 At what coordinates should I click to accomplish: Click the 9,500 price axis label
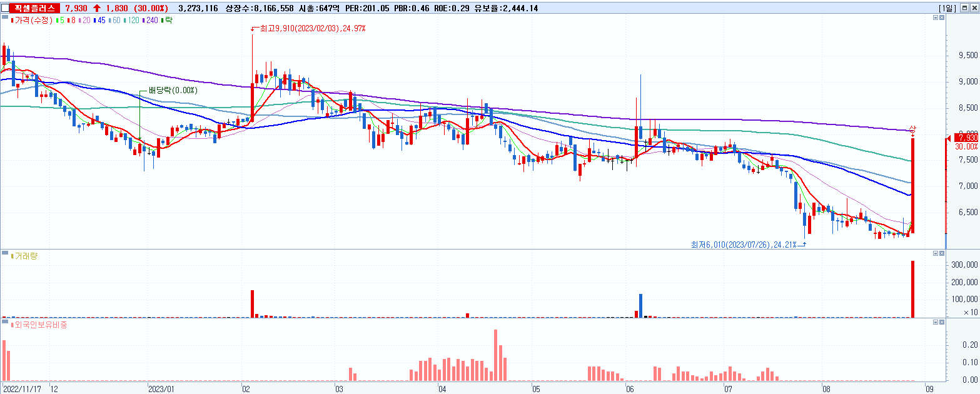968,55
